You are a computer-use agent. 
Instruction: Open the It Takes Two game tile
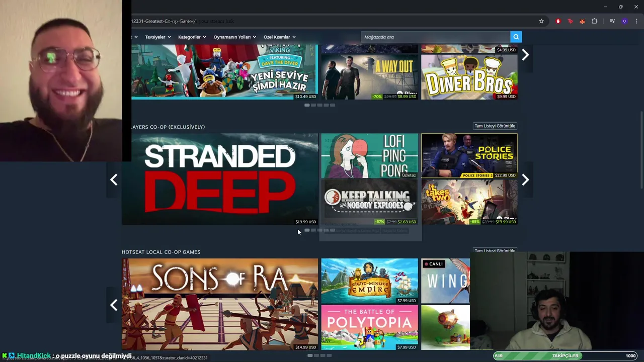tap(469, 202)
